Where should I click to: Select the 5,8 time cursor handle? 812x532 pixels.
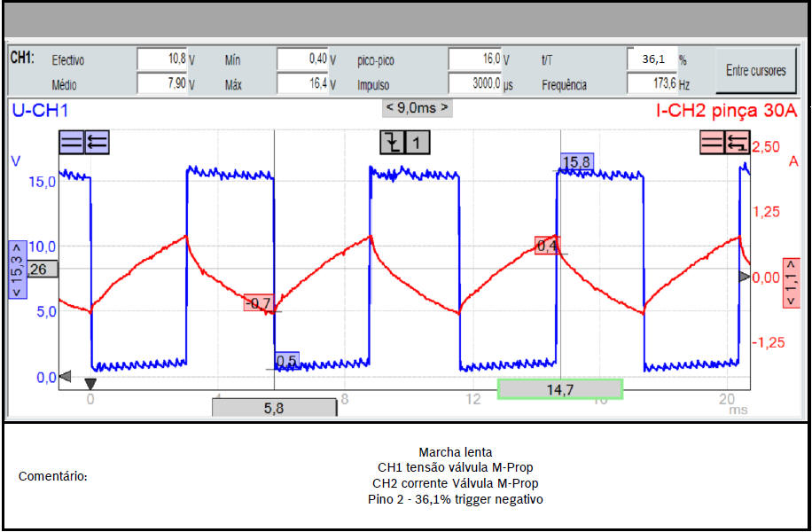(x=274, y=407)
